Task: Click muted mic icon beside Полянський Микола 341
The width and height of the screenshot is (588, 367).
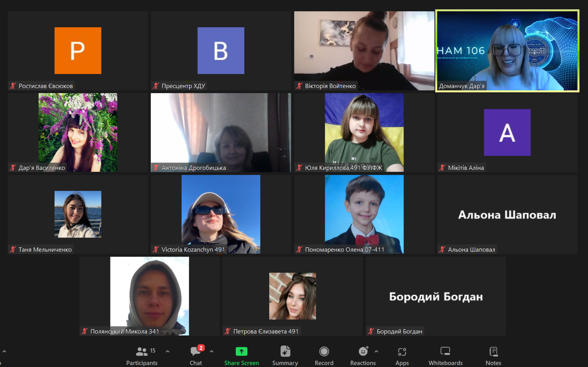Action: (x=84, y=331)
